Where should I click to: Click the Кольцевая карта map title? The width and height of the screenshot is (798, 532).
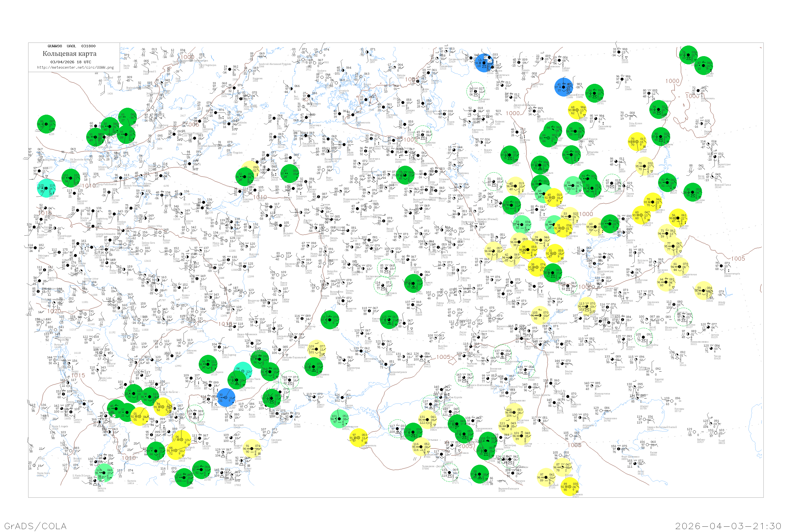pos(69,54)
